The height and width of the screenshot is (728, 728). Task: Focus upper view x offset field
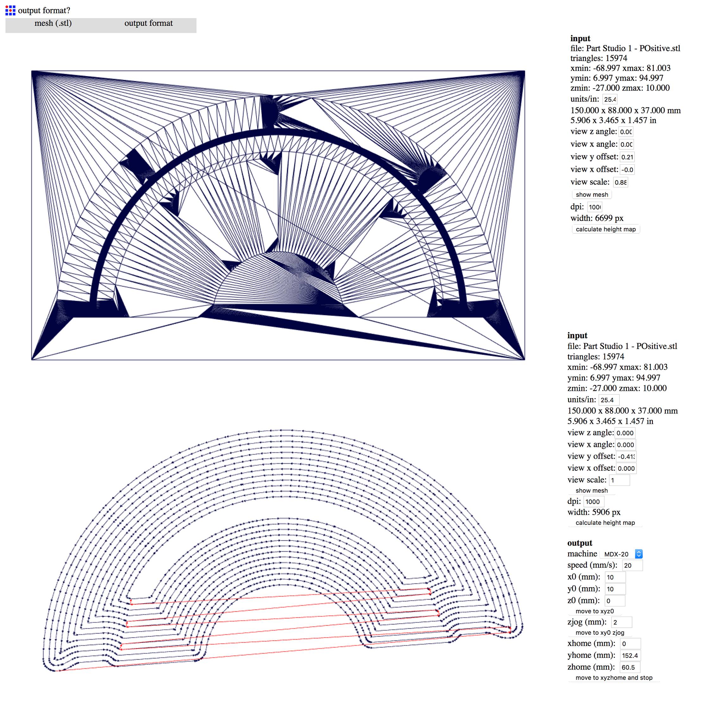pyautogui.click(x=627, y=170)
